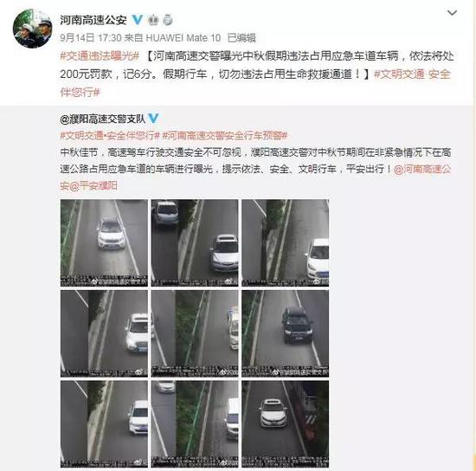View first photo of white SUV
This screenshot has width=476, height=471.
pos(104,242)
